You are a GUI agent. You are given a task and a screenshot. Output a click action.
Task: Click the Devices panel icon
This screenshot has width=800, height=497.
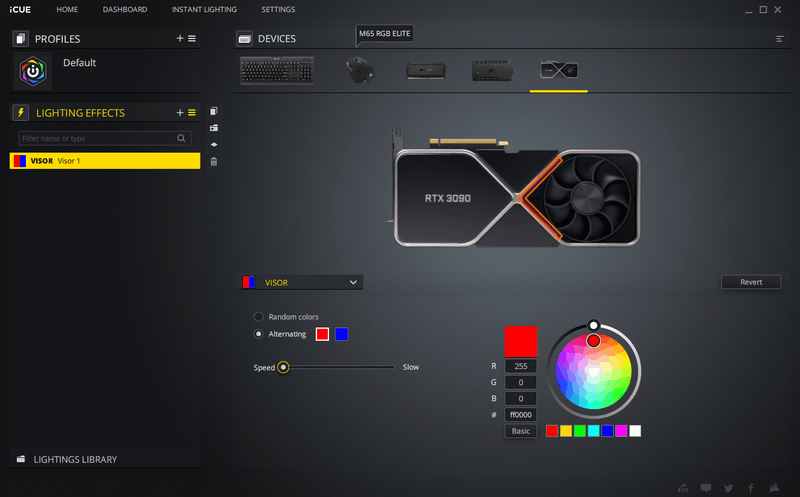[244, 39]
